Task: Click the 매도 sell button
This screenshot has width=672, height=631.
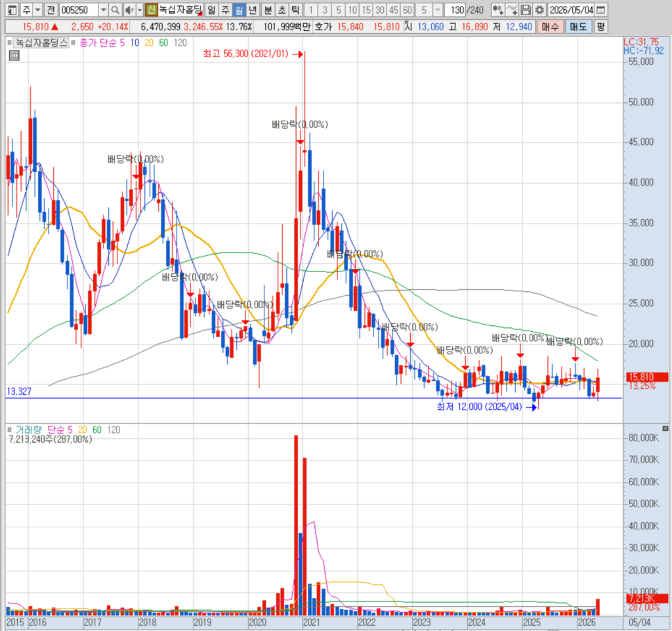Action: tap(578, 27)
